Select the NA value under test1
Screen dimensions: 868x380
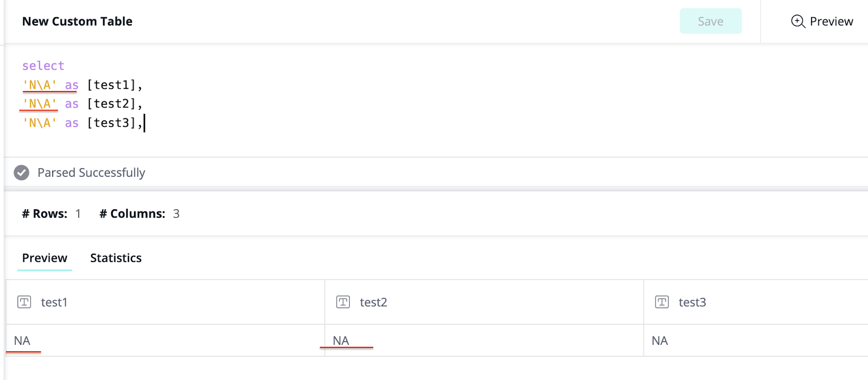point(22,340)
